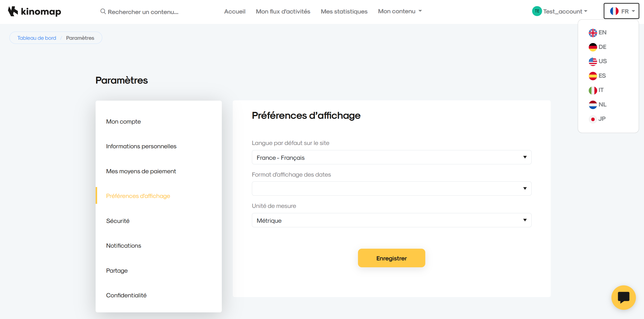
Task: Click the Paramètres breadcrumb item
Action: coord(80,38)
